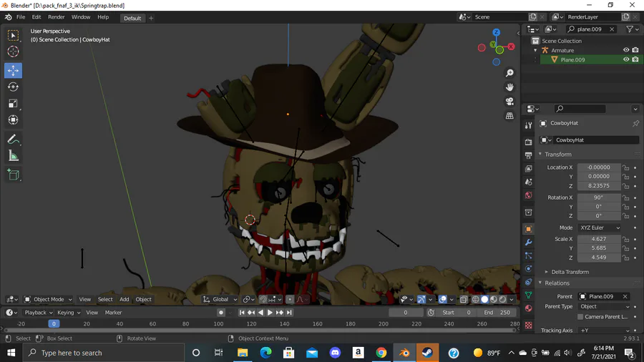Open the Render menu
This screenshot has width=644, height=362.
coord(56,17)
